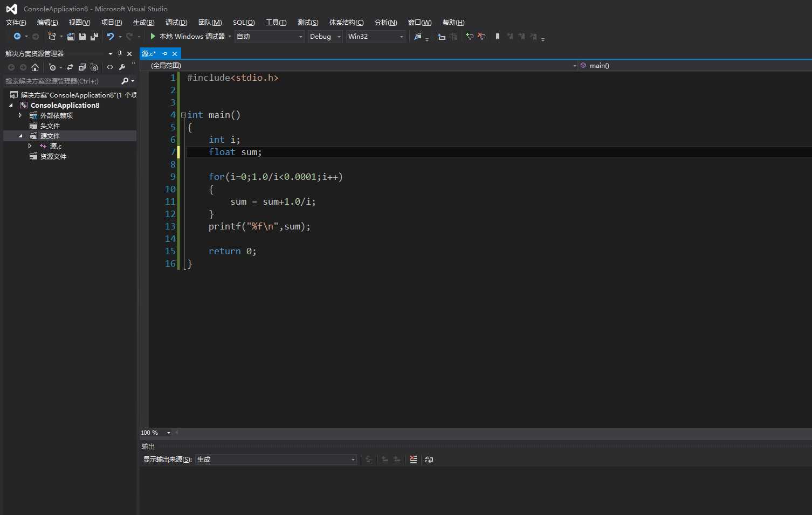Save the current file with Save icon

[x=82, y=37]
